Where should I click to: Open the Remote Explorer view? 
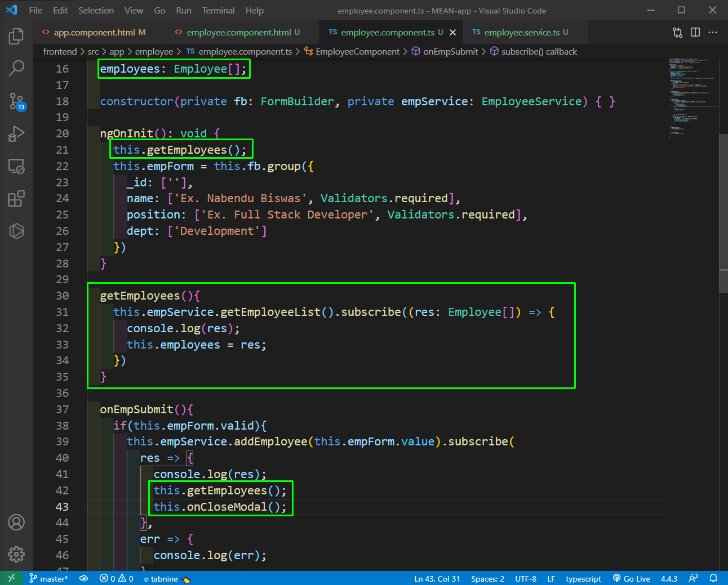16,167
